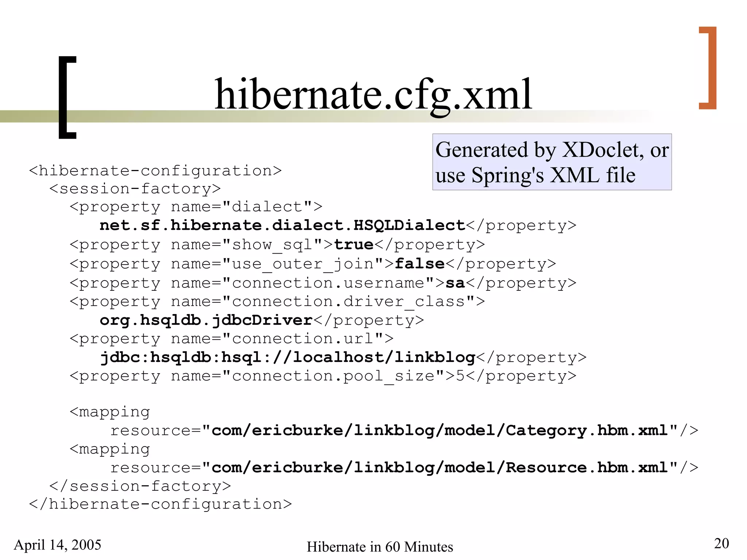This screenshot has height=560, width=747.
Task: Click the bold show_sql value true
Action: pos(354,244)
